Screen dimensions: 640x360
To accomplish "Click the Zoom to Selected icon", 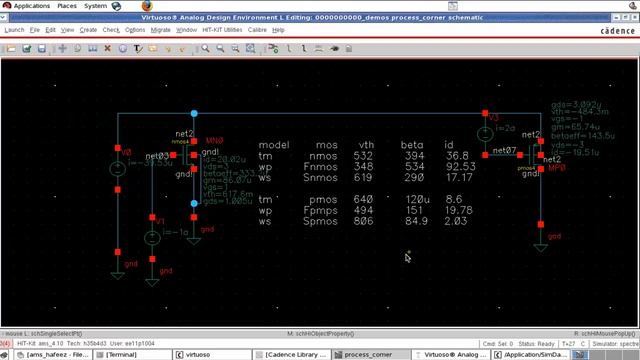I will (236, 49).
